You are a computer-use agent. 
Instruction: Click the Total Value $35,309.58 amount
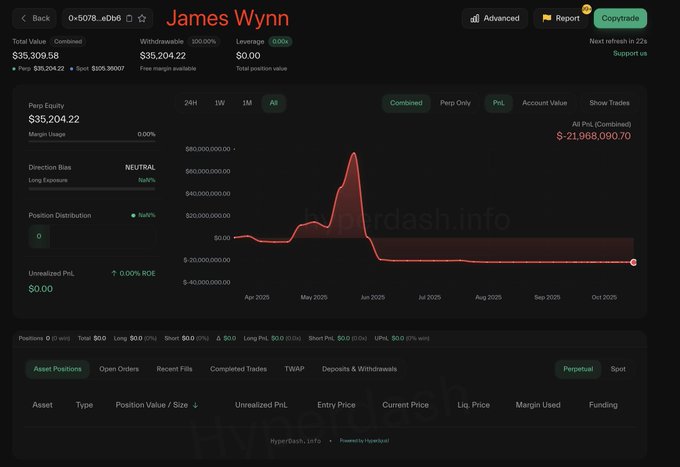(x=36, y=56)
